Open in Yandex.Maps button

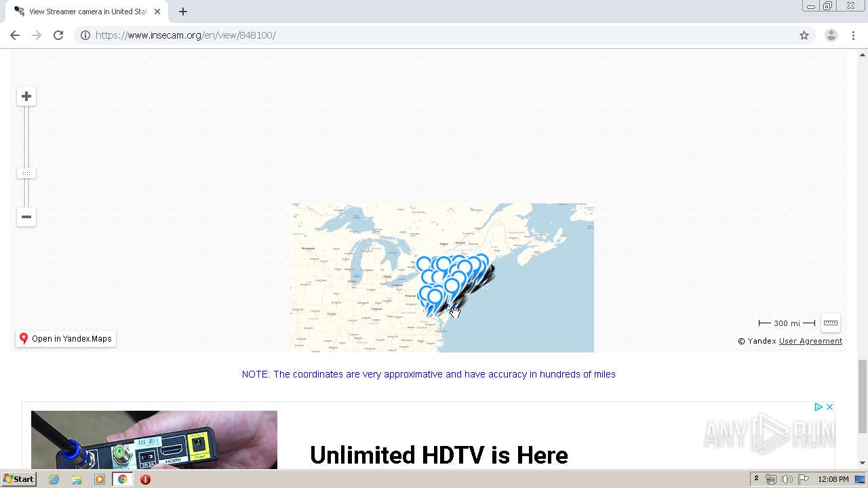[x=66, y=339]
